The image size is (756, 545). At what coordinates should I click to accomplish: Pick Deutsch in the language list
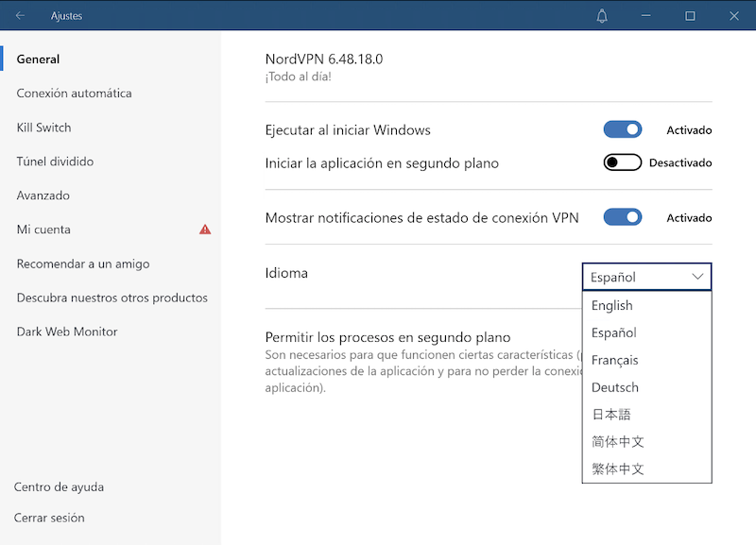(x=646, y=387)
